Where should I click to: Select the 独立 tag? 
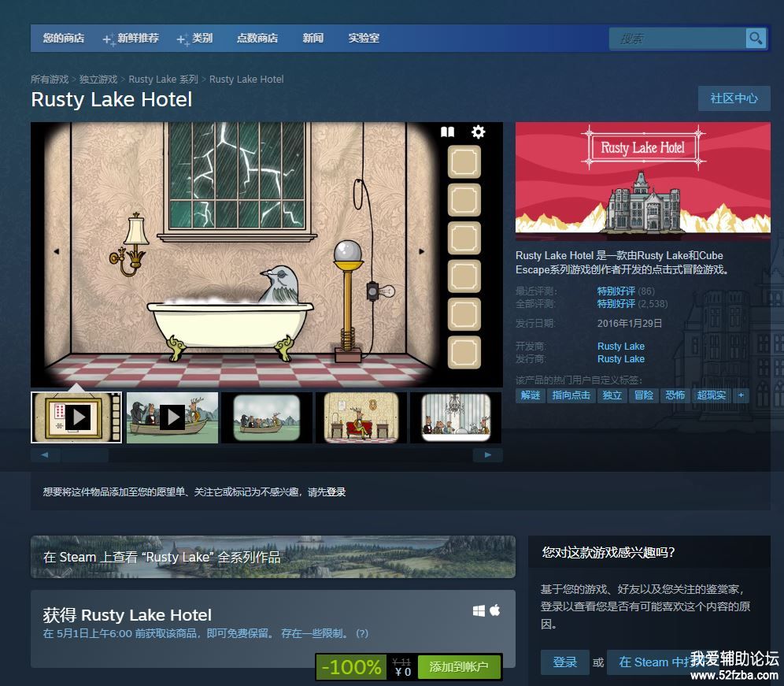tap(612, 395)
